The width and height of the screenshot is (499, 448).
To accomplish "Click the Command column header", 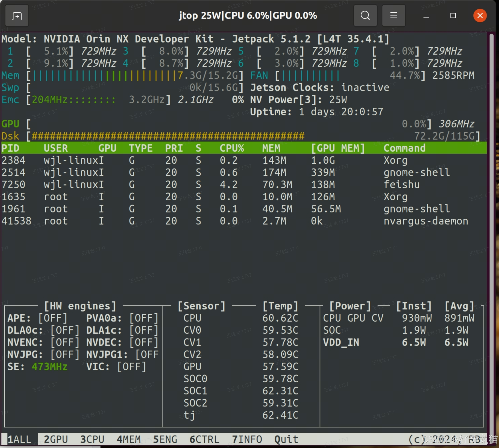I will (404, 148).
